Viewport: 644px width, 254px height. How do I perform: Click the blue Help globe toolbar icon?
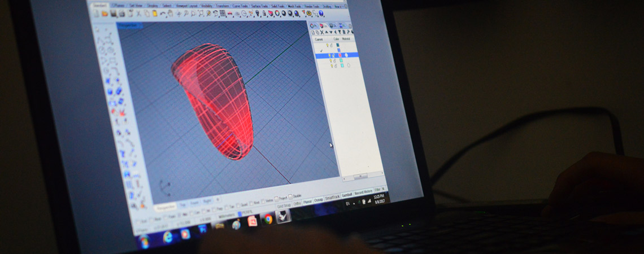coord(321,13)
